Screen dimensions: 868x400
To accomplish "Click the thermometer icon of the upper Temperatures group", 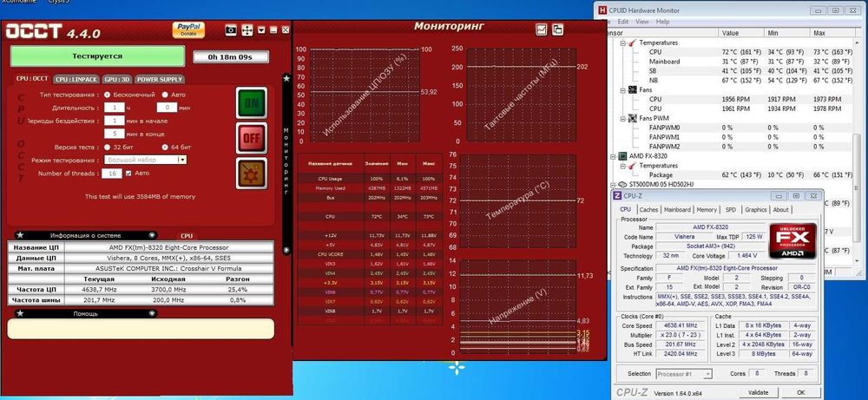I will point(632,43).
